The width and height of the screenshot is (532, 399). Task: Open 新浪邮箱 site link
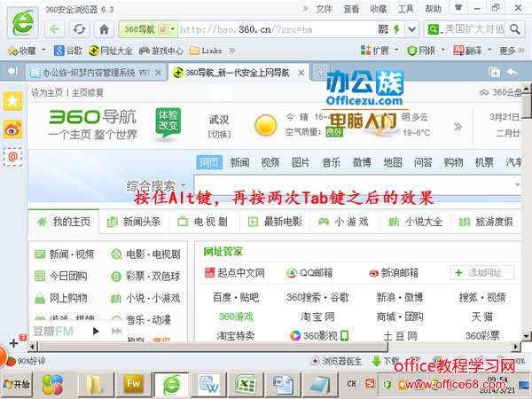393,272
